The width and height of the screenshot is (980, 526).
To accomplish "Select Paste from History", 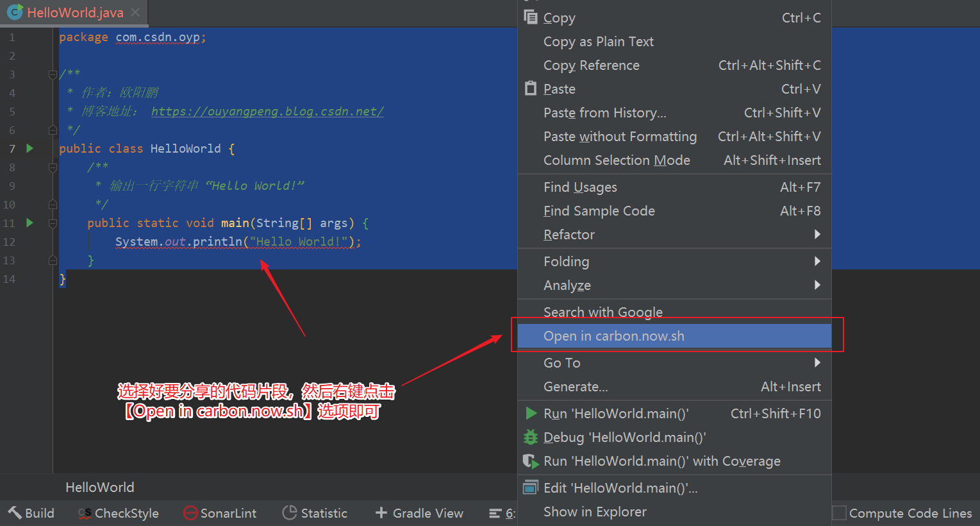I will 674,113.
